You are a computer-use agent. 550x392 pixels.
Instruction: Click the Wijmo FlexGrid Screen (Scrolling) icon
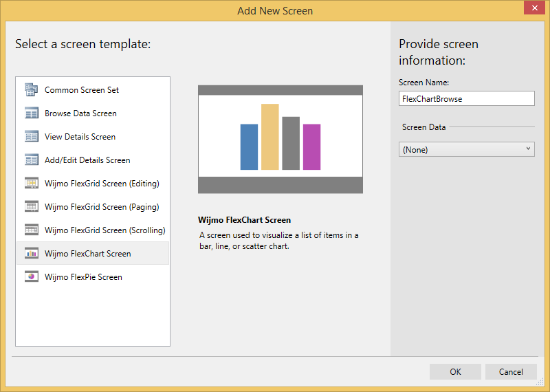[x=31, y=230]
